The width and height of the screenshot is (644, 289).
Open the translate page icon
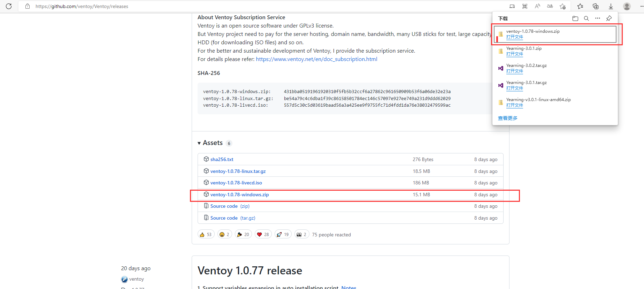pyautogui.click(x=550, y=6)
